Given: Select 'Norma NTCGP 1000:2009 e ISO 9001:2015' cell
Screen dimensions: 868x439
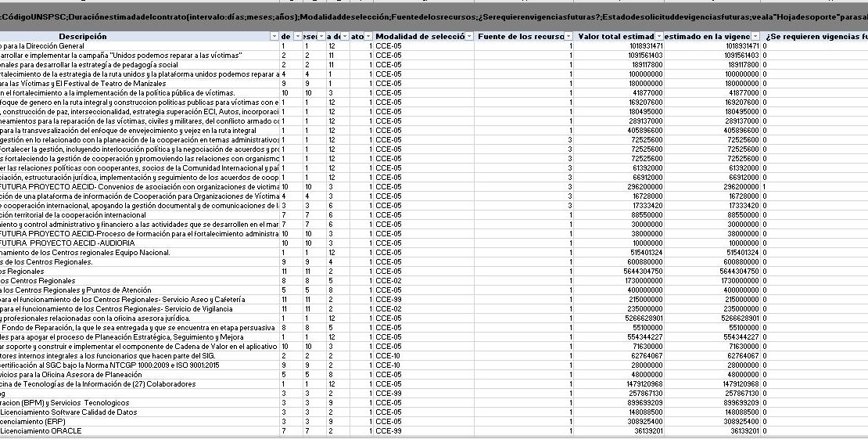Looking at the screenshot, I should point(139,365).
